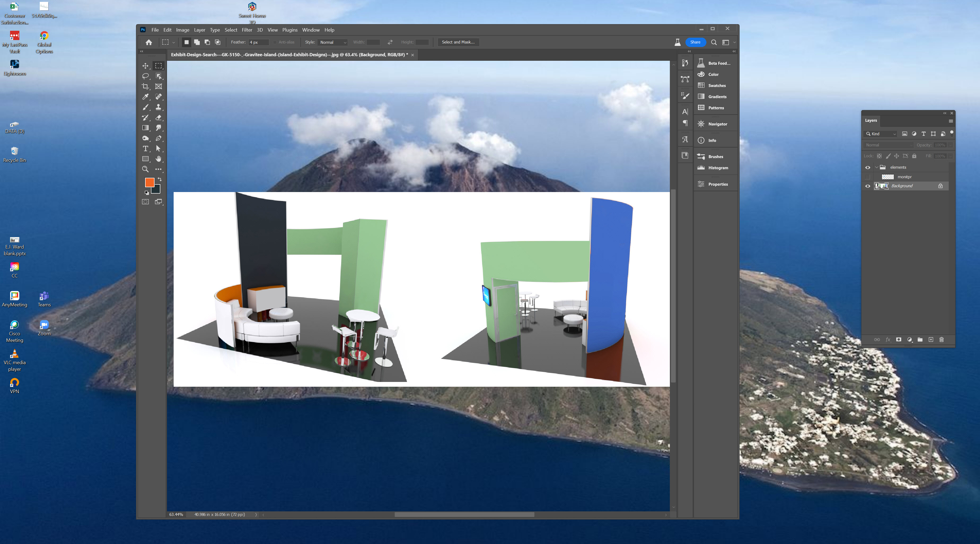Click the orange foreground color swatch
The width and height of the screenshot is (980, 544).
coord(149,183)
